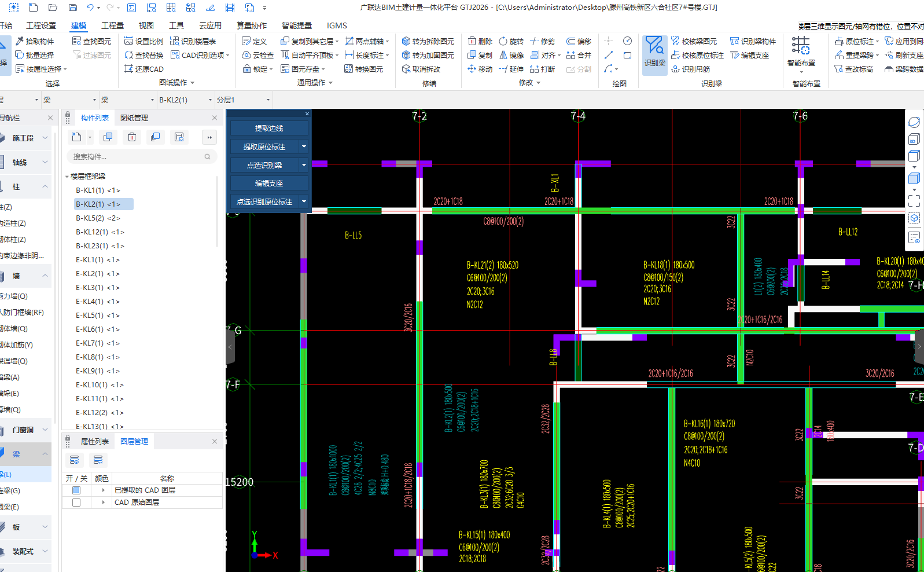Click the 提取边线 button
924x572 pixels.
268,129
